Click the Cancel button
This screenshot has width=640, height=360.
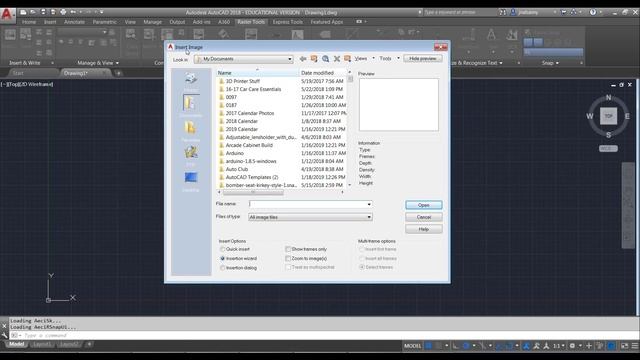coord(424,217)
